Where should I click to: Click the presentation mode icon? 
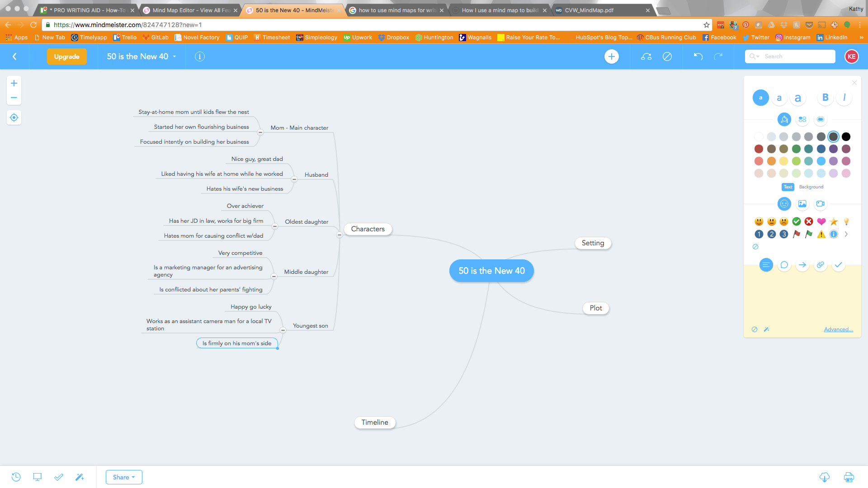click(37, 477)
